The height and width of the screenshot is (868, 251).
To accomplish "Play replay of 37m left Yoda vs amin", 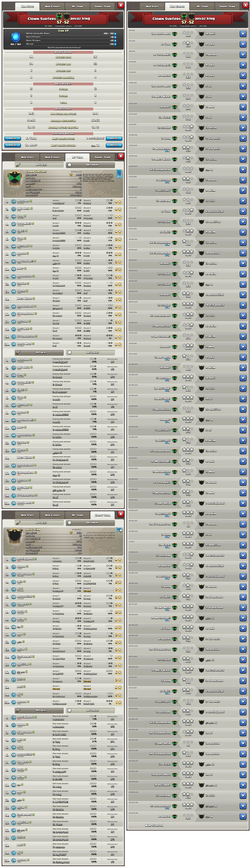I will click(x=243, y=44).
